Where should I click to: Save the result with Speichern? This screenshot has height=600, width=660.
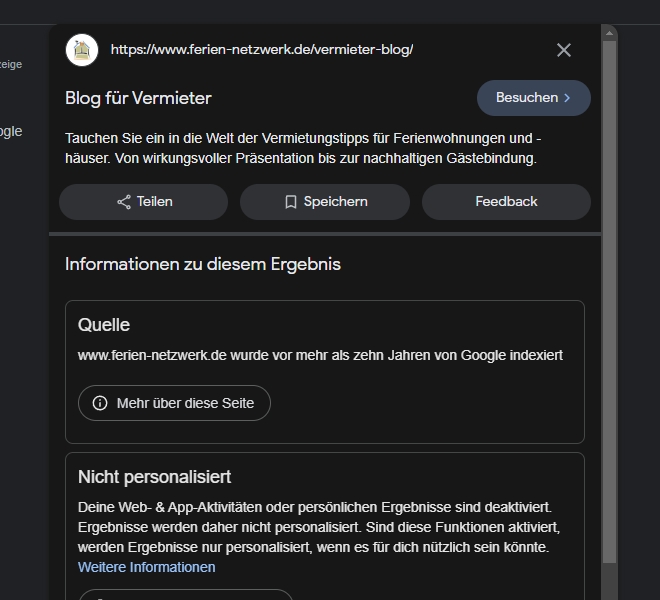[x=325, y=202]
